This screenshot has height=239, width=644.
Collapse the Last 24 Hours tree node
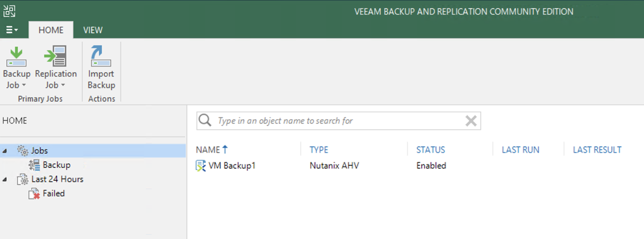tap(5, 179)
